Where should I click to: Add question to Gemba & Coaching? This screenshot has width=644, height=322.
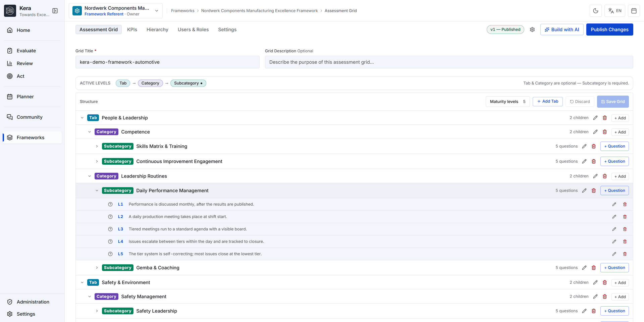[x=614, y=268]
